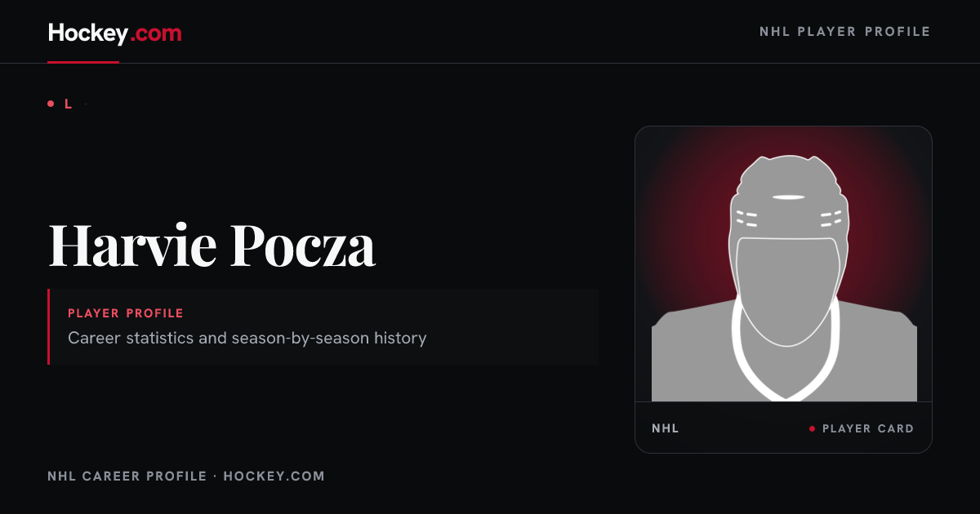
Task: Click the HOCKEY.COM text in the footer
Action: 274,476
